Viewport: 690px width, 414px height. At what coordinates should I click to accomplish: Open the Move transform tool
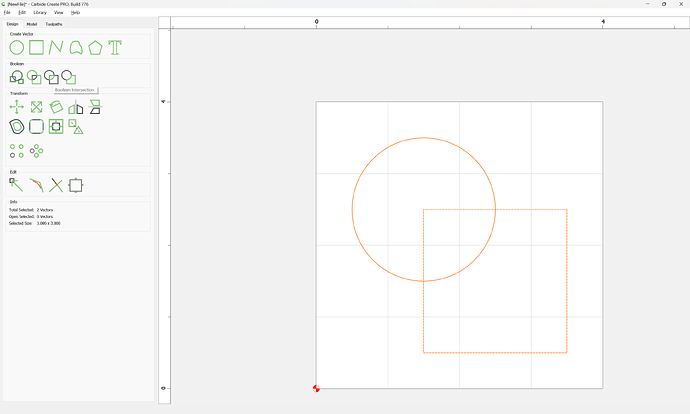tap(17, 107)
